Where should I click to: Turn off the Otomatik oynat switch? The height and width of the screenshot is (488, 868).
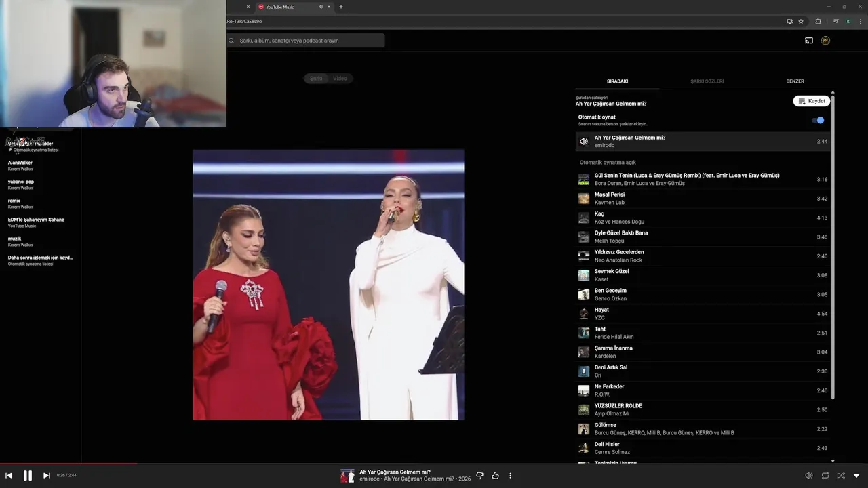(x=818, y=120)
